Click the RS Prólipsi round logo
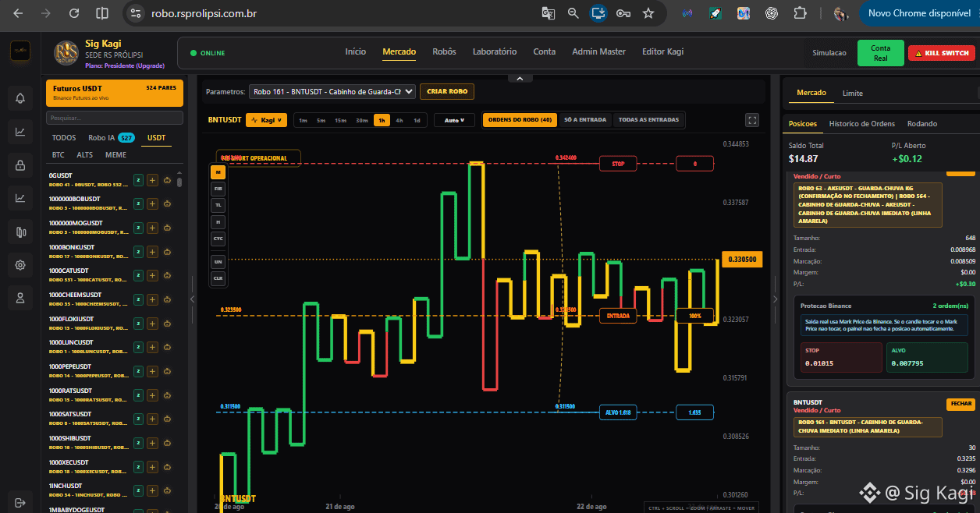 click(66, 53)
